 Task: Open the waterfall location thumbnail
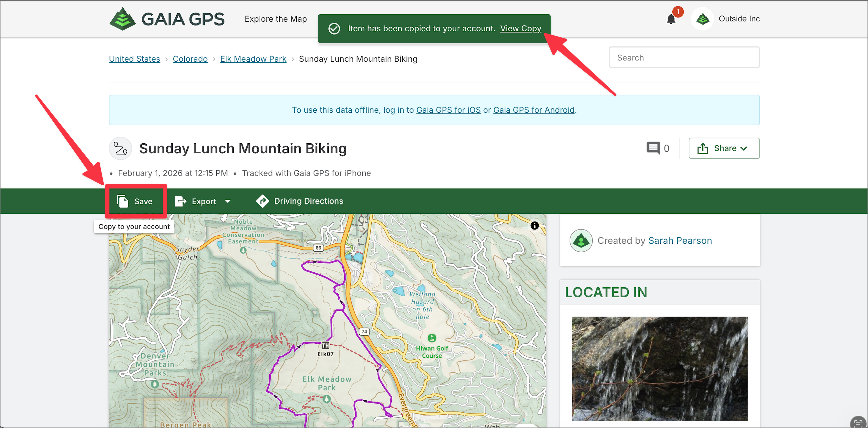point(659,368)
